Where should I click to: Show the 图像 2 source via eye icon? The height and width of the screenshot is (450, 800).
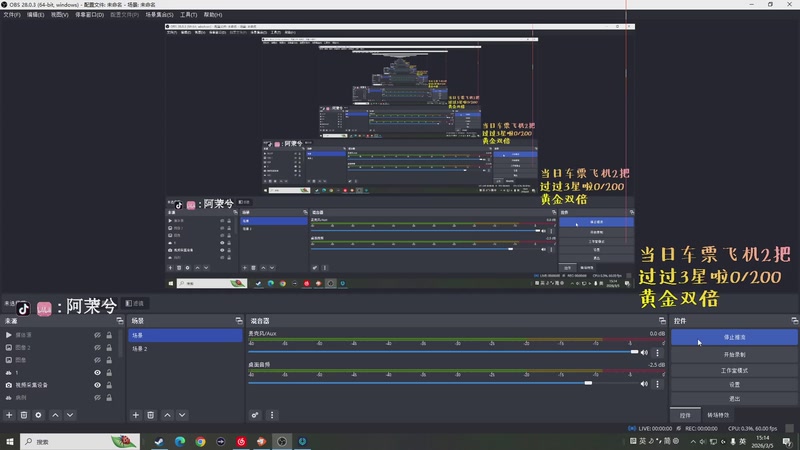[x=97, y=347]
